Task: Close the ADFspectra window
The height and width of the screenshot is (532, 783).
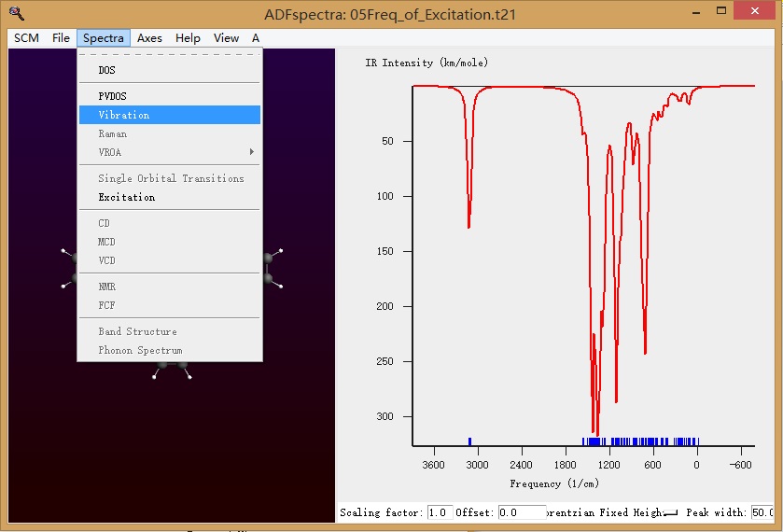Action: pyautogui.click(x=755, y=11)
